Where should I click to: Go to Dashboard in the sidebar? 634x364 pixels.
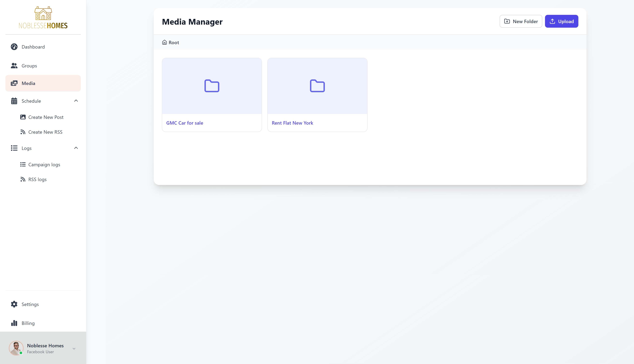click(x=43, y=47)
